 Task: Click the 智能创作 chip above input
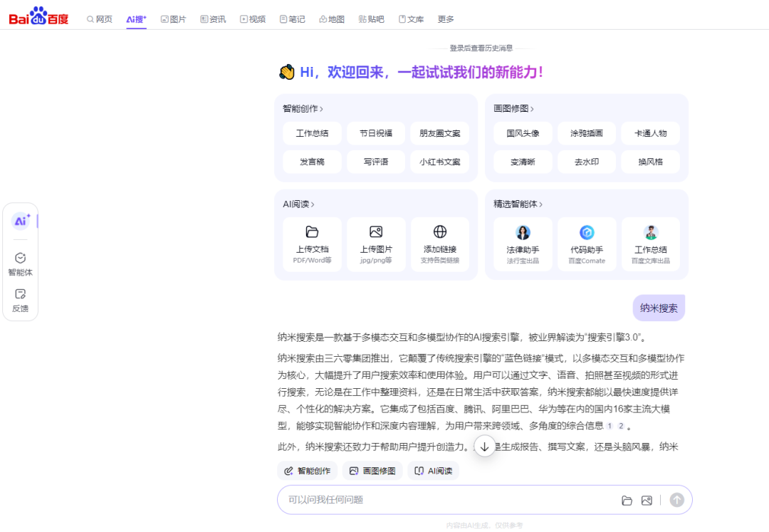coord(308,471)
